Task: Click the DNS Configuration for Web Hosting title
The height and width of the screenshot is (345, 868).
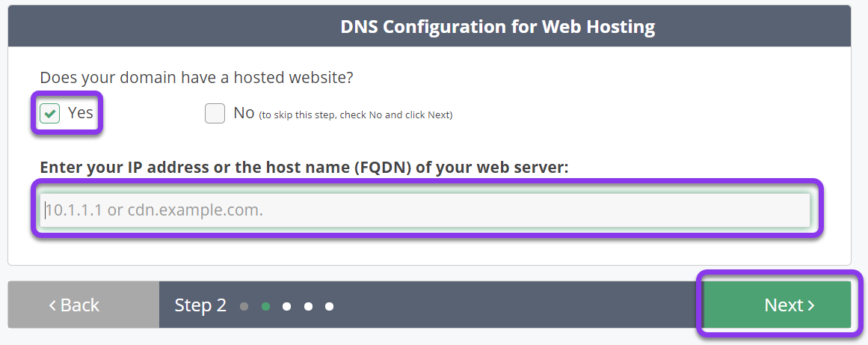Action: 498,27
